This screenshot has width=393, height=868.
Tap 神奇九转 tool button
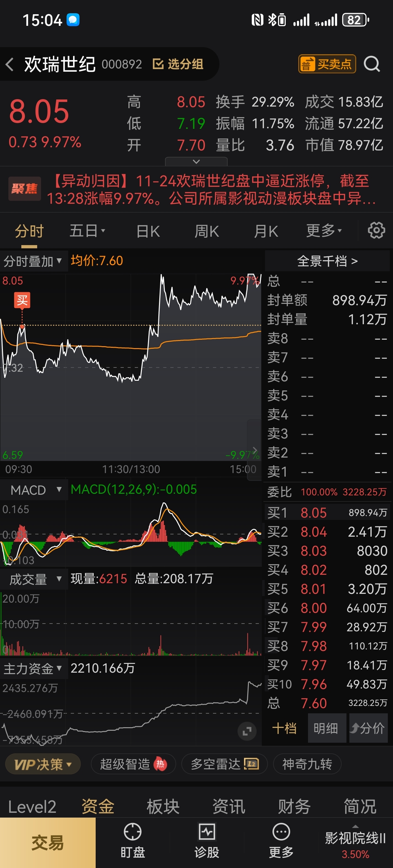coord(307,764)
